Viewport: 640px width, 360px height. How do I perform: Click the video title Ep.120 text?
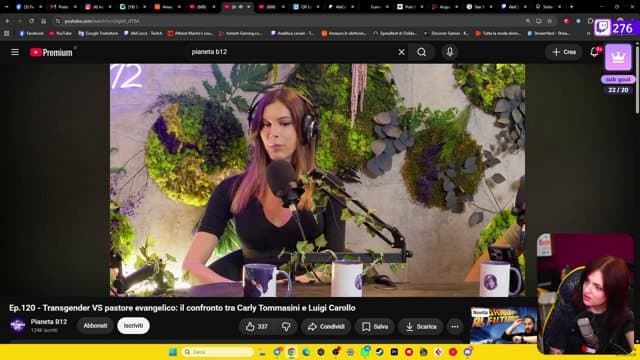pos(182,308)
